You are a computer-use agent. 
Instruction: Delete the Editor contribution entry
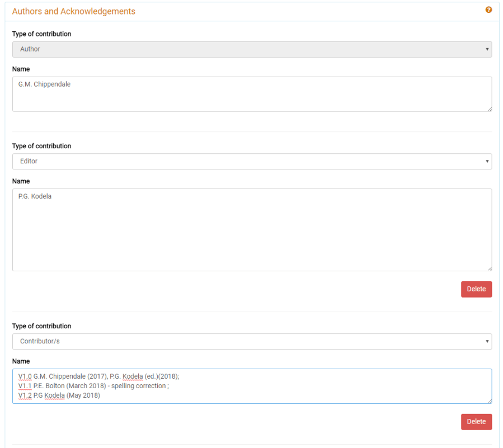tap(476, 289)
